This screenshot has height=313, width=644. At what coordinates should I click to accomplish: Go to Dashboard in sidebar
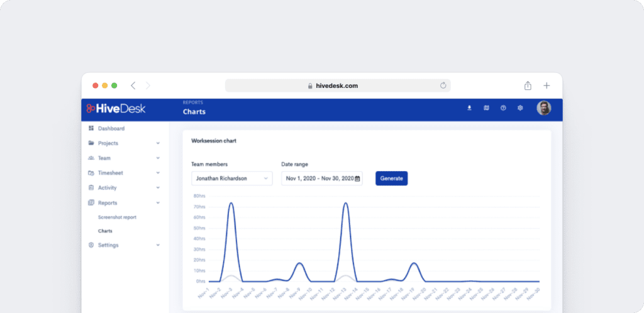tap(111, 128)
